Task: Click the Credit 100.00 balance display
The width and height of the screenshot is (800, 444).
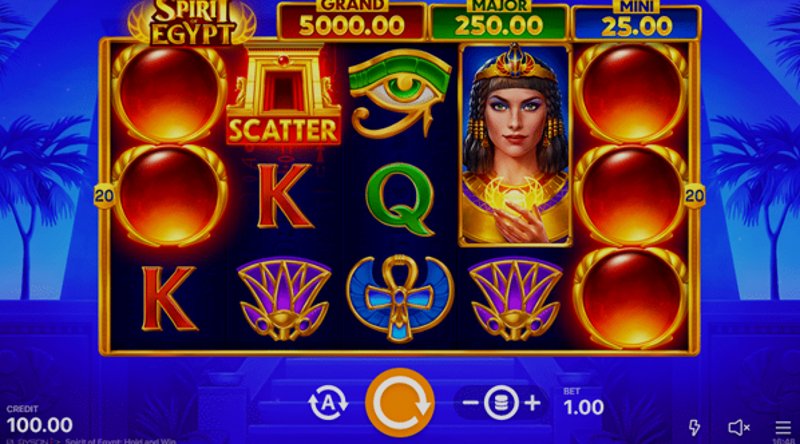Action: 39,420
